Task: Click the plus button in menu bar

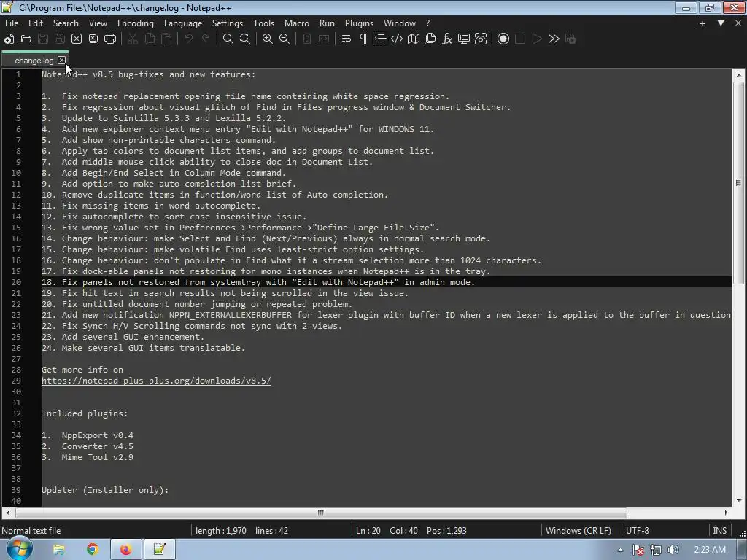Action: click(x=703, y=23)
